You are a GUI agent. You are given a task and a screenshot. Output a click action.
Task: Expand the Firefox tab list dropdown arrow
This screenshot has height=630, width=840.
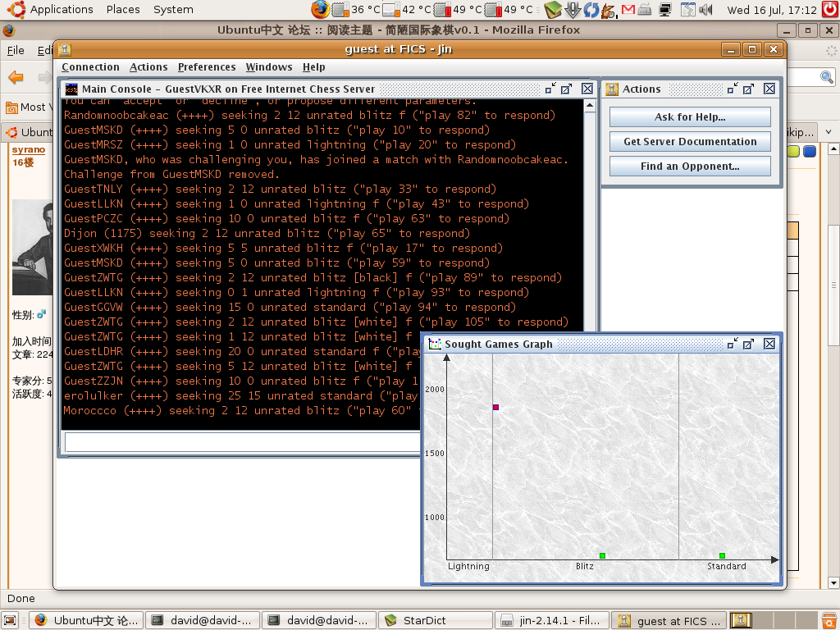829,132
